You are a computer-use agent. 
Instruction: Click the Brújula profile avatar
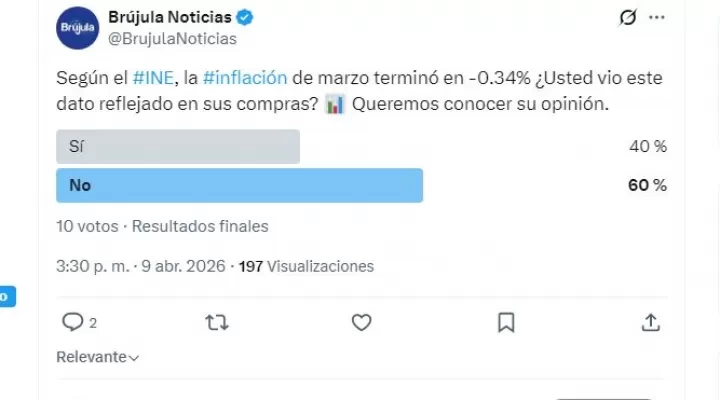(x=76, y=27)
